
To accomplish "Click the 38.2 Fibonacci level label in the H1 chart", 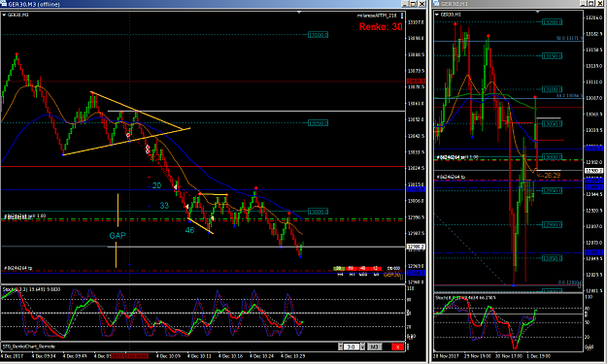I will click(569, 95).
